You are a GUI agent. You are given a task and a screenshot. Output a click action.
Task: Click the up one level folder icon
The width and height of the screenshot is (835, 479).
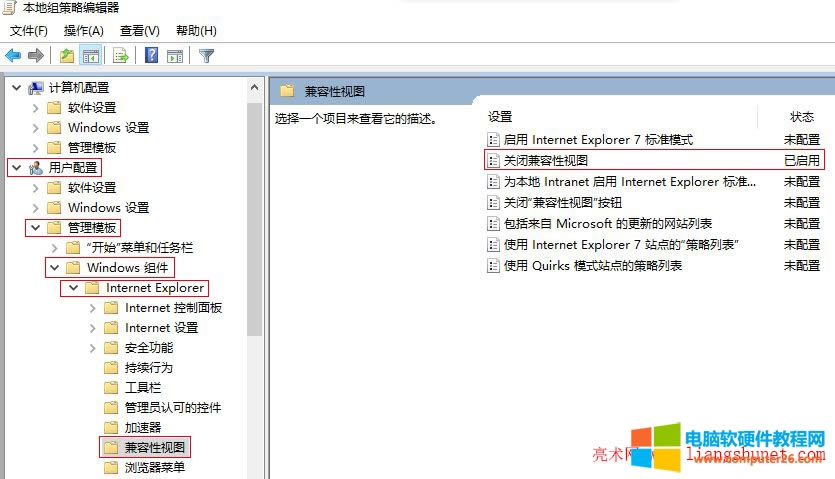[66, 55]
